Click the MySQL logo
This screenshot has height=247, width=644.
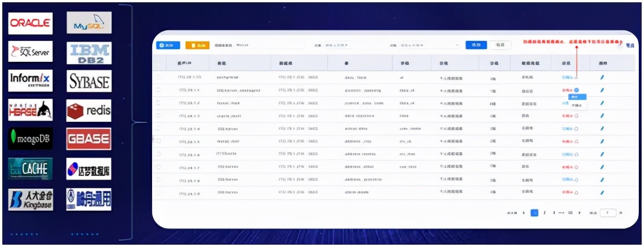pos(89,23)
